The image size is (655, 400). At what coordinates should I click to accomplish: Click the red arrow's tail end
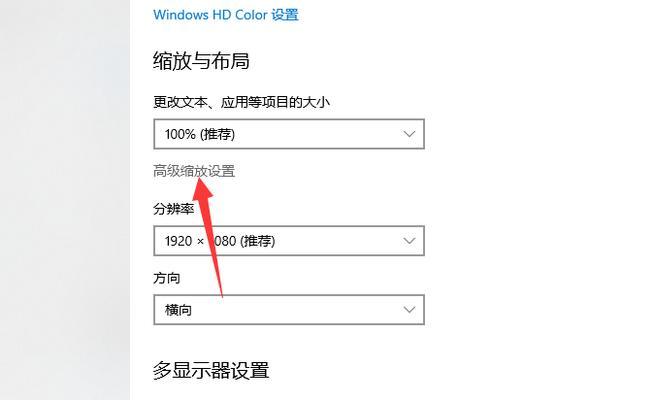[x=222, y=295]
